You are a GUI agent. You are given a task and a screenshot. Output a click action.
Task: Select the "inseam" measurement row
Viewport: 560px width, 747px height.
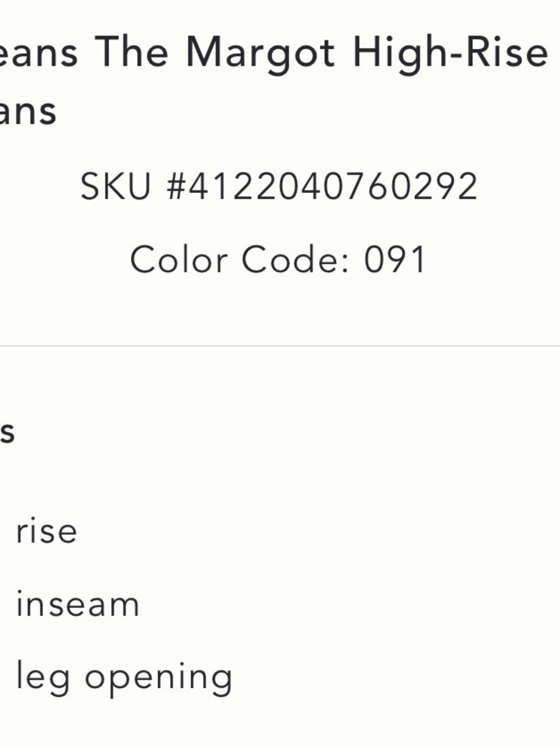tap(77, 604)
